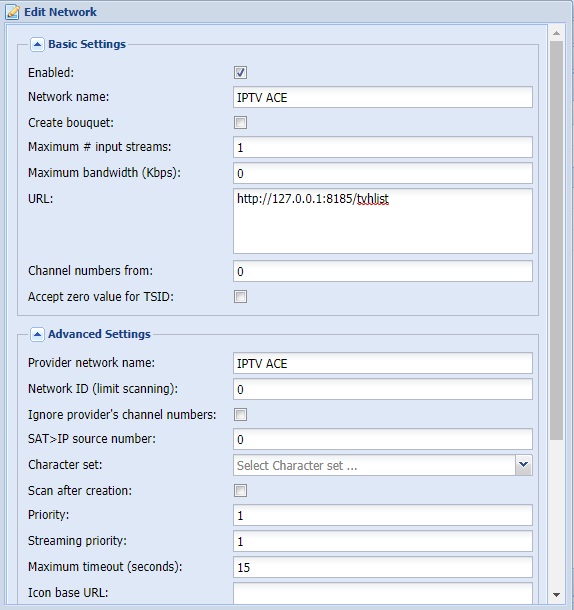Tick the Create bouquet checkbox
Image resolution: width=574 pixels, height=610 pixels.
pos(240,123)
